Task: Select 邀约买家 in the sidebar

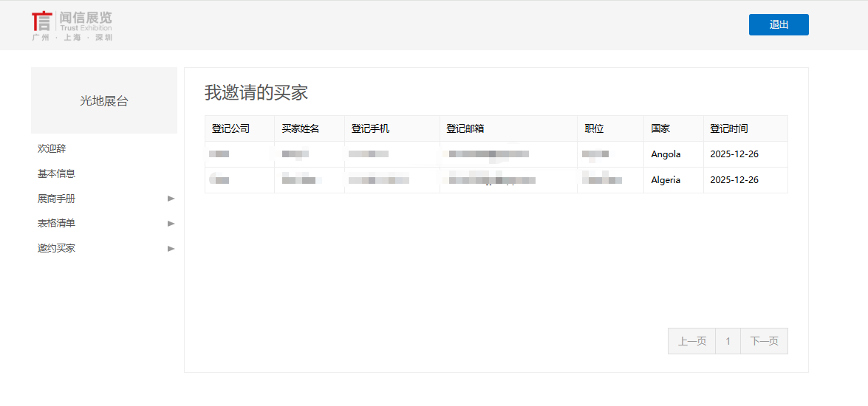Action: click(56, 248)
